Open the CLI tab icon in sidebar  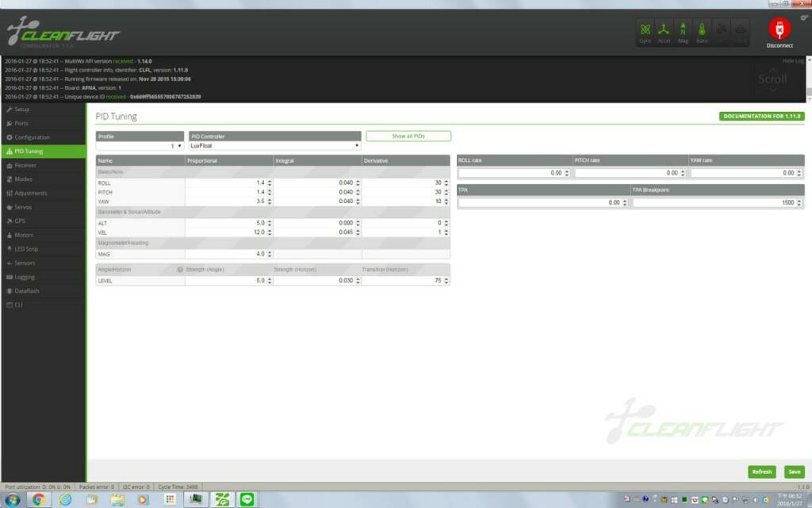(10, 306)
